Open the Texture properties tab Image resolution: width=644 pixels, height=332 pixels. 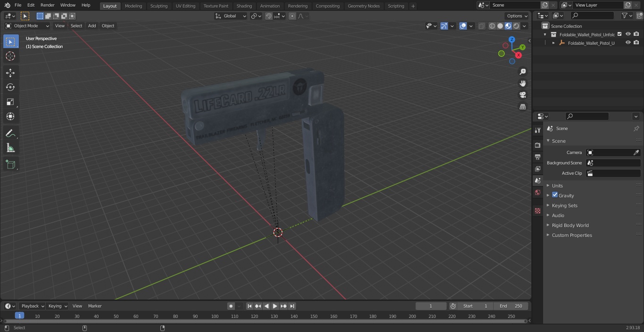click(x=537, y=211)
